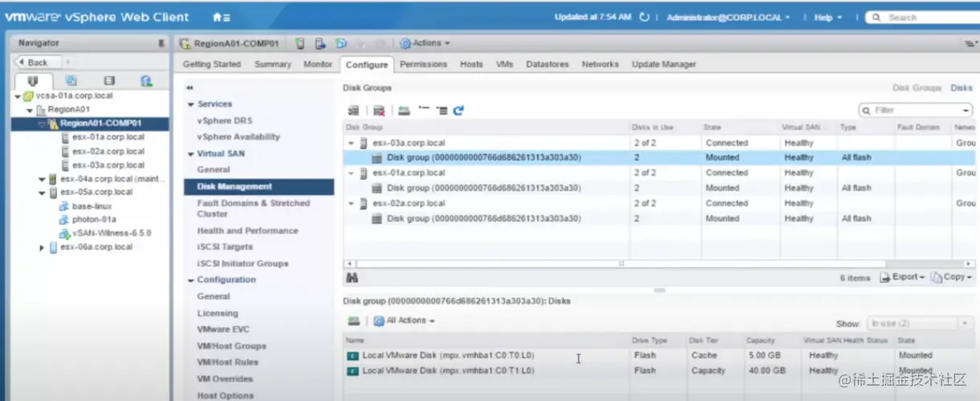Open the Summary tab
This screenshot has width=980, height=401.
coord(273,64)
